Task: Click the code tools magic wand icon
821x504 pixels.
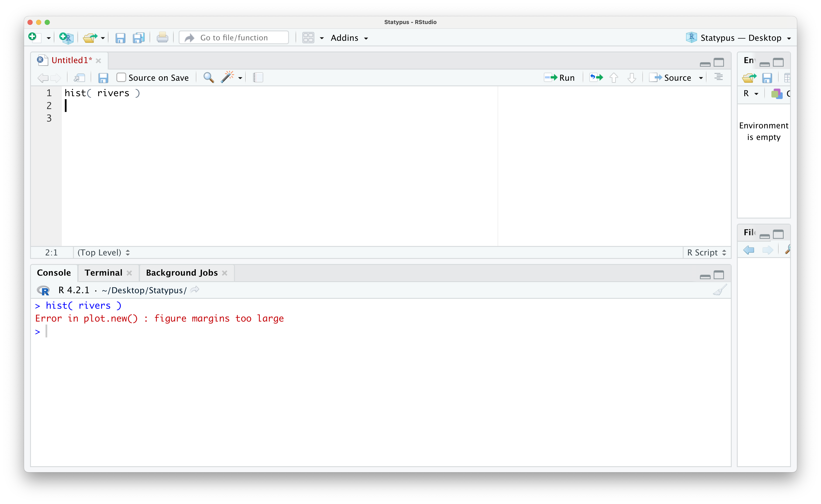Action: 227,78
